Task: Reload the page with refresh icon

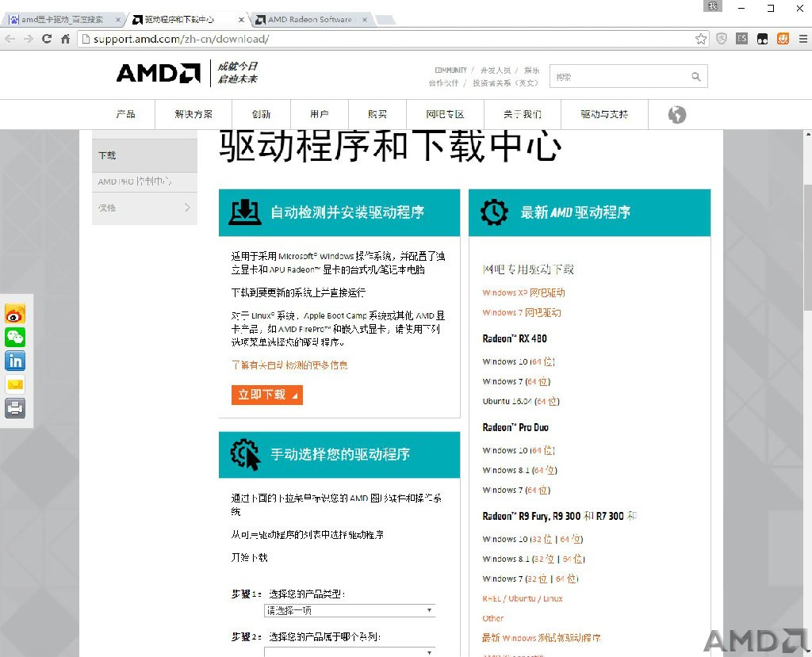Action: coord(47,39)
